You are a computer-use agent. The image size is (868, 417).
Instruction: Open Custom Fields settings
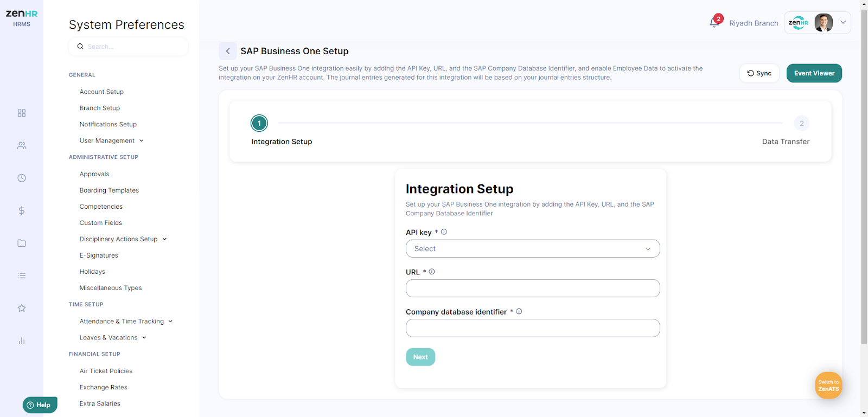[x=101, y=223]
